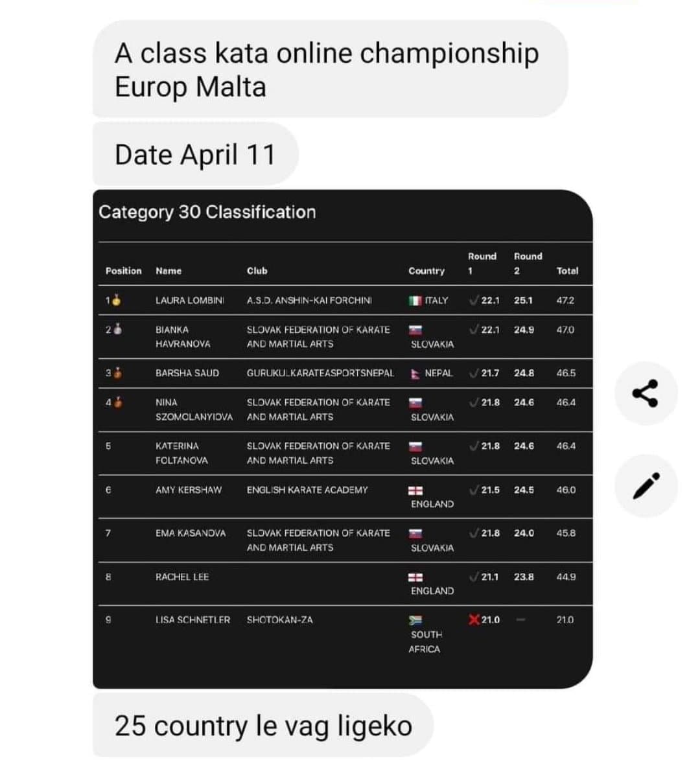Click the name BARSHA SAUD
Image resolution: width=700 pixels, height=760 pixels.
pos(187,373)
